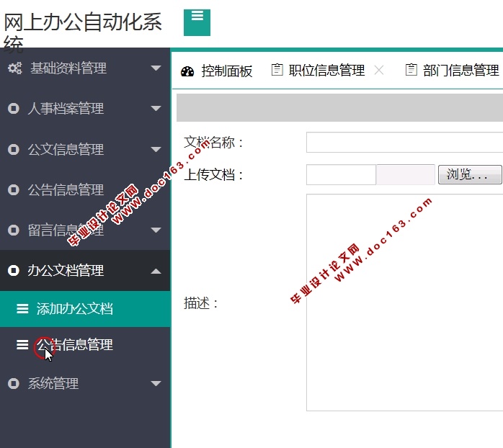The image size is (503, 448).
Task: Click list icon beside 添加办公文档
Action: click(x=22, y=308)
